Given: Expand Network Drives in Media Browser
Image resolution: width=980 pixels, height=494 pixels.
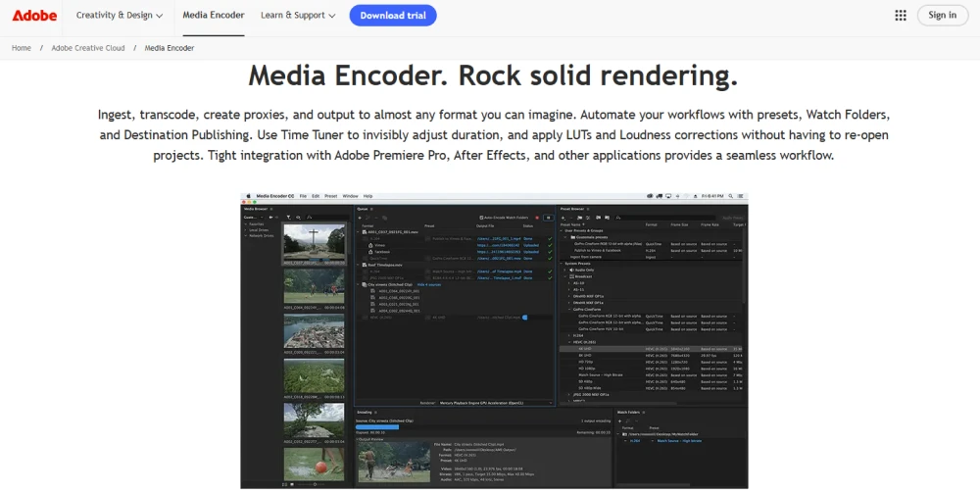Looking at the screenshot, I should 245,236.
